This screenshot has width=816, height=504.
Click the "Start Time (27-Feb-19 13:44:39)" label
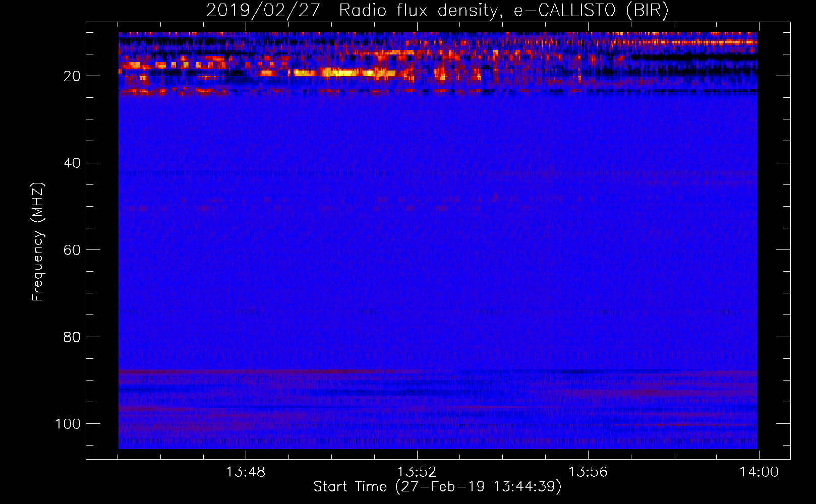[x=437, y=487]
